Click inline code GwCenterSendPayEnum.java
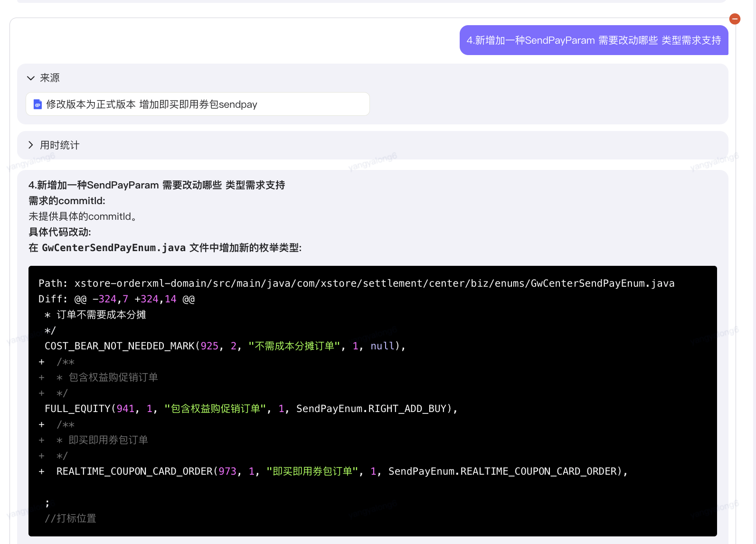The width and height of the screenshot is (756, 544). [x=114, y=248]
